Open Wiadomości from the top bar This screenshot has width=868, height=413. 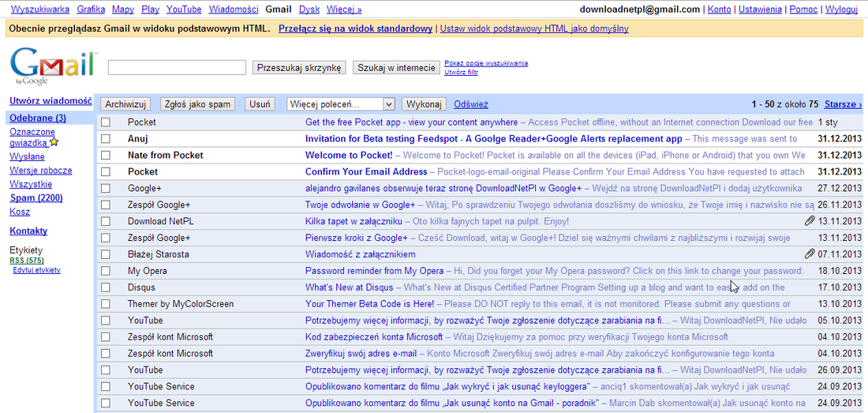[234, 9]
